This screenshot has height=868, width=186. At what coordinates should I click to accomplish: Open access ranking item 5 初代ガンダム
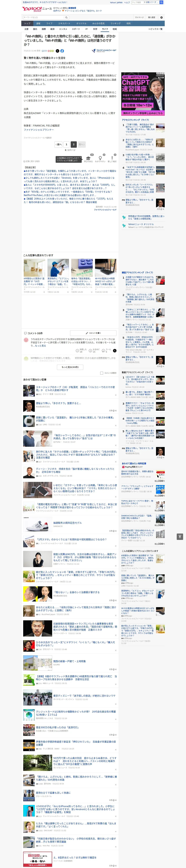pyautogui.click(x=140, y=189)
